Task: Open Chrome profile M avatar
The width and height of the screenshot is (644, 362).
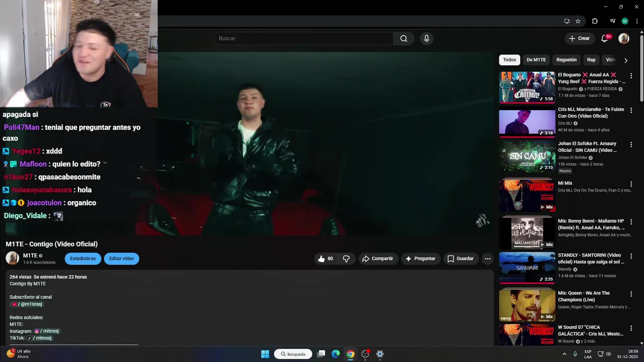Action: pos(625,21)
